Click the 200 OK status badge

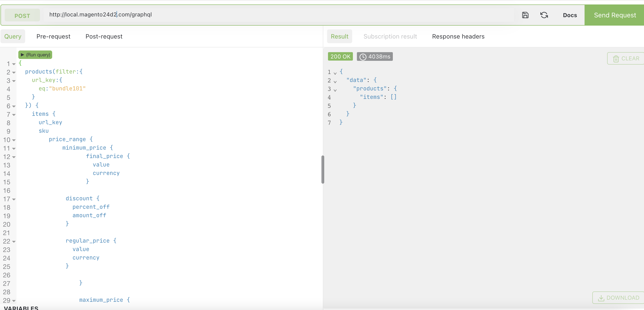340,57
